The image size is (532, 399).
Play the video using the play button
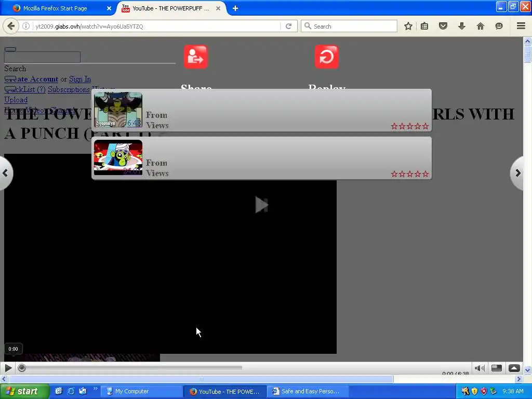point(8,368)
